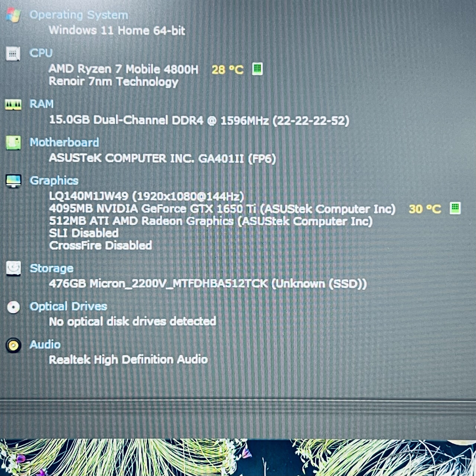Open the Optical Drives section heading

[x=68, y=306]
